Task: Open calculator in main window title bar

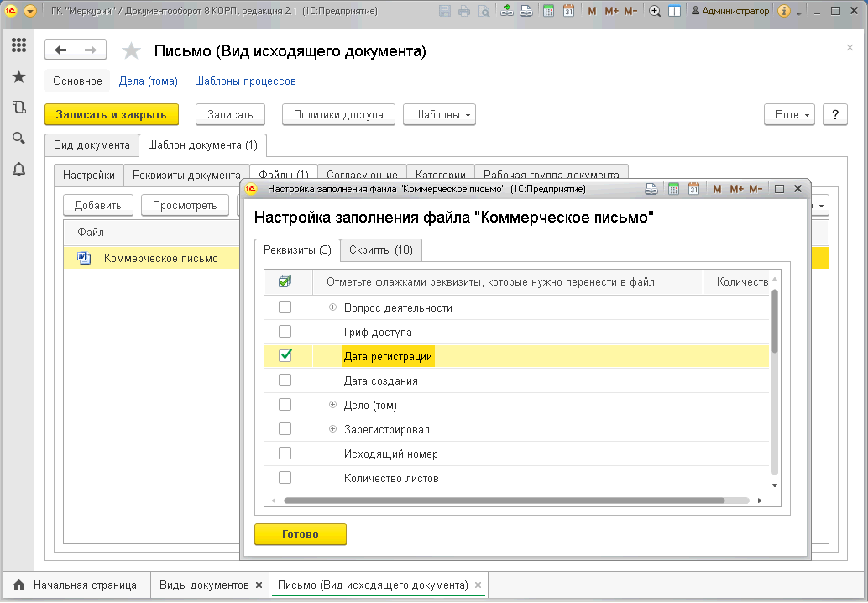Action: [x=548, y=11]
